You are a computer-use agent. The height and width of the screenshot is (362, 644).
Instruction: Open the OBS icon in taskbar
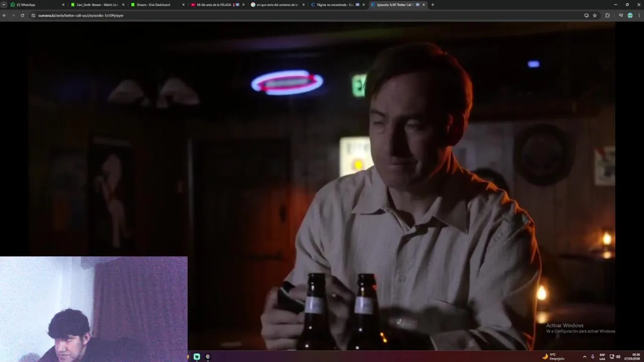(x=208, y=356)
